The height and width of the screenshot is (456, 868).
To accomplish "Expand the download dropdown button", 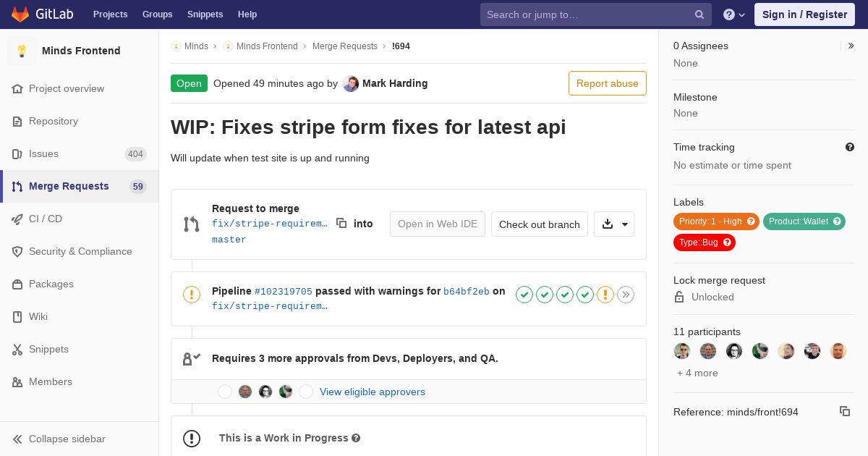I will click(x=614, y=224).
